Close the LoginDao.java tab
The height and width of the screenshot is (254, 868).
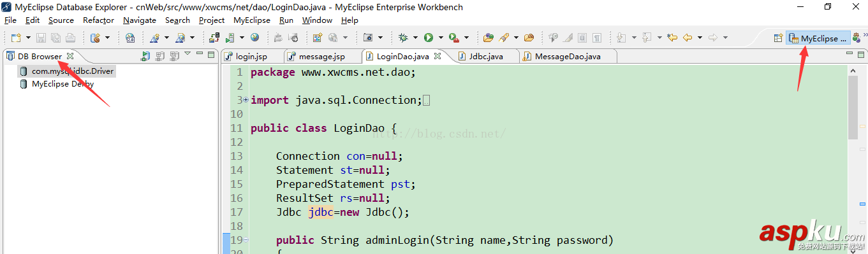coord(438,56)
